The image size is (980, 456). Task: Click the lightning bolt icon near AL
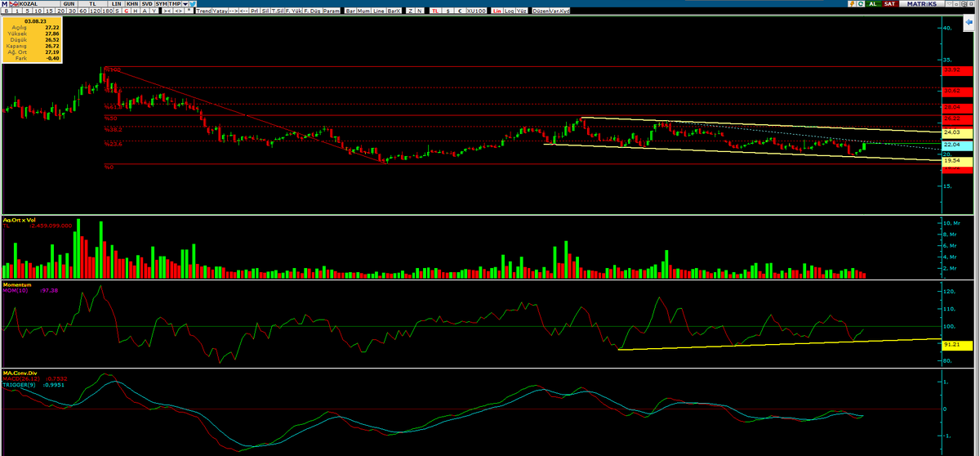852,4
